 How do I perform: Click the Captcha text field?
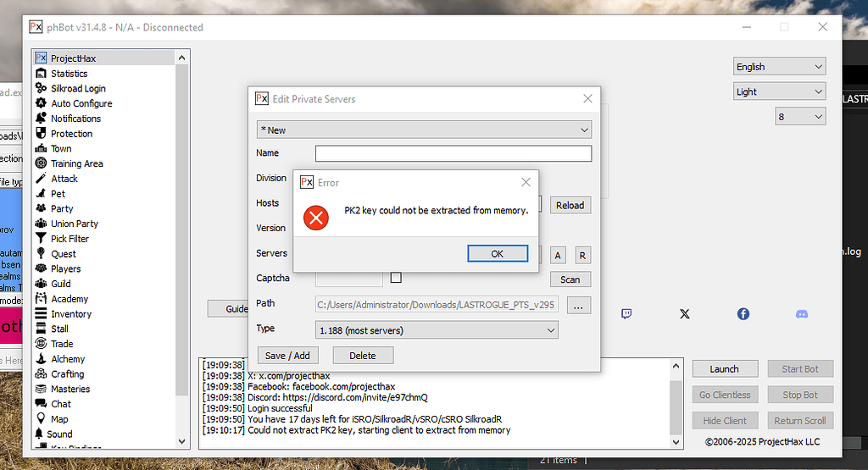tap(348, 279)
